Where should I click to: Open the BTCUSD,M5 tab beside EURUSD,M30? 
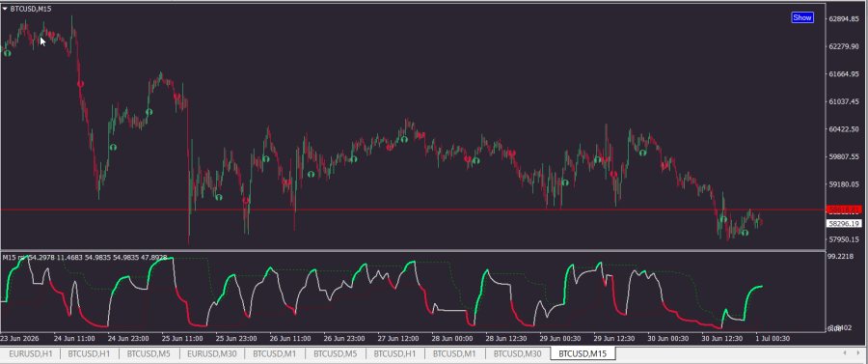[149, 353]
